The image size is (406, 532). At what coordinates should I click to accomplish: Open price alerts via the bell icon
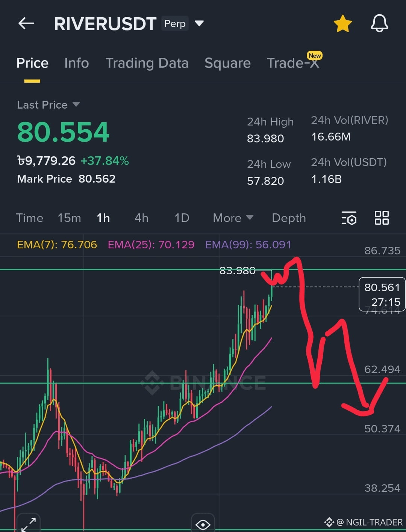pos(379,23)
